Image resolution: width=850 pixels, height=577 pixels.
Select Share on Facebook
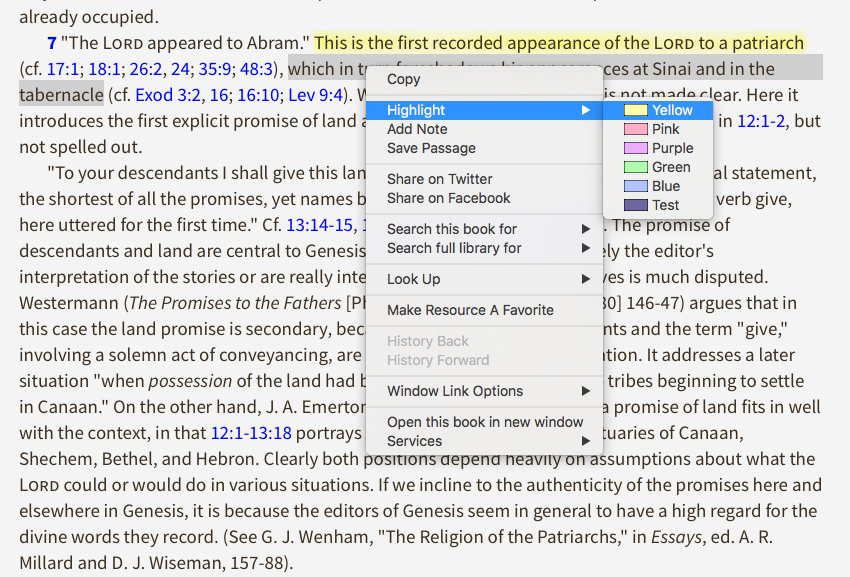[484, 198]
